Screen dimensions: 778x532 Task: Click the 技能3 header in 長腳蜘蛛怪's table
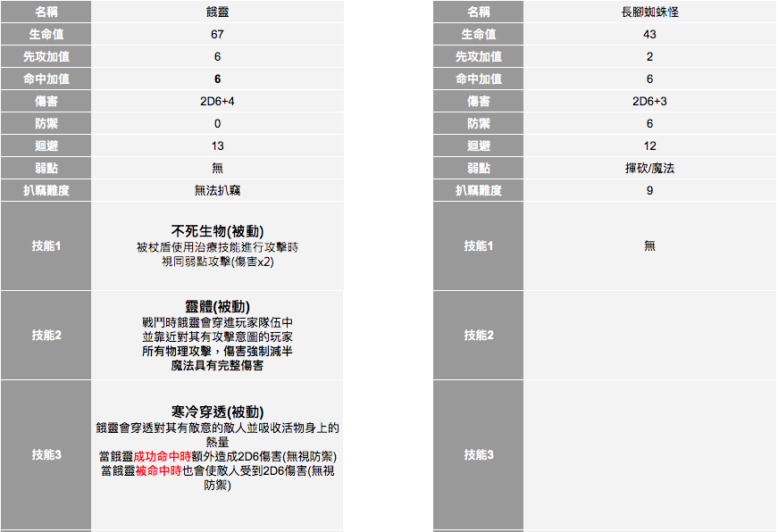(x=478, y=454)
